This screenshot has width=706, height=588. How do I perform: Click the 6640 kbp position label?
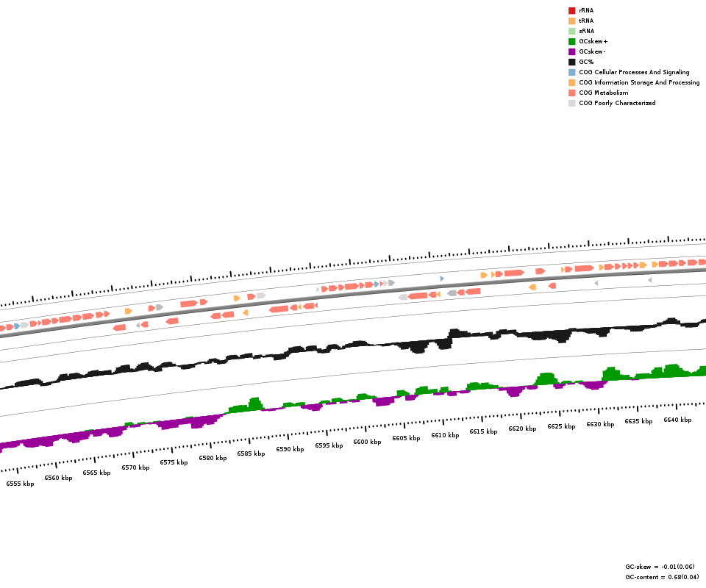coord(677,420)
